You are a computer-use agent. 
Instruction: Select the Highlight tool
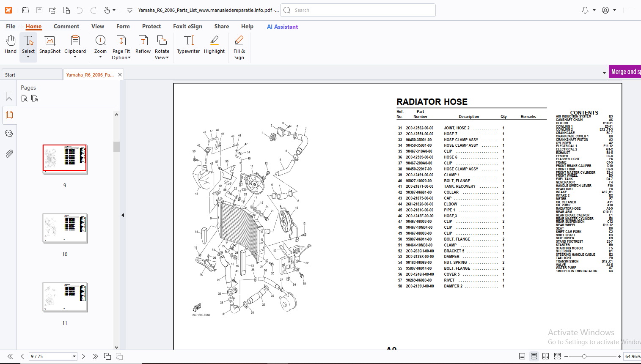click(x=214, y=45)
